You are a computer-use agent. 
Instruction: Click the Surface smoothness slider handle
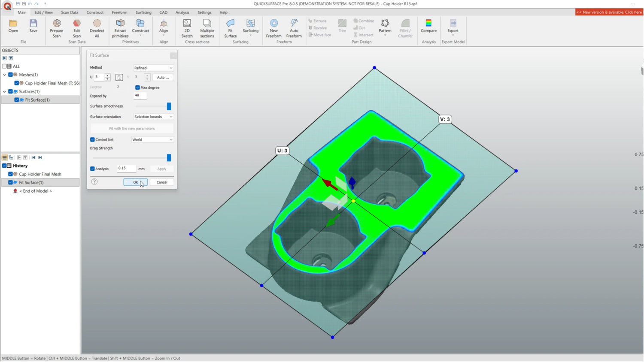coord(169,106)
